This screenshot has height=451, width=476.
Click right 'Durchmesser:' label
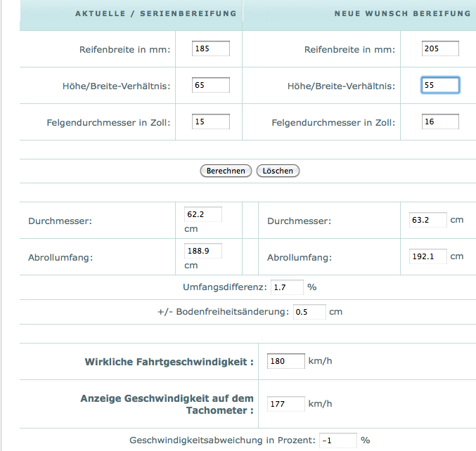pyautogui.click(x=299, y=221)
